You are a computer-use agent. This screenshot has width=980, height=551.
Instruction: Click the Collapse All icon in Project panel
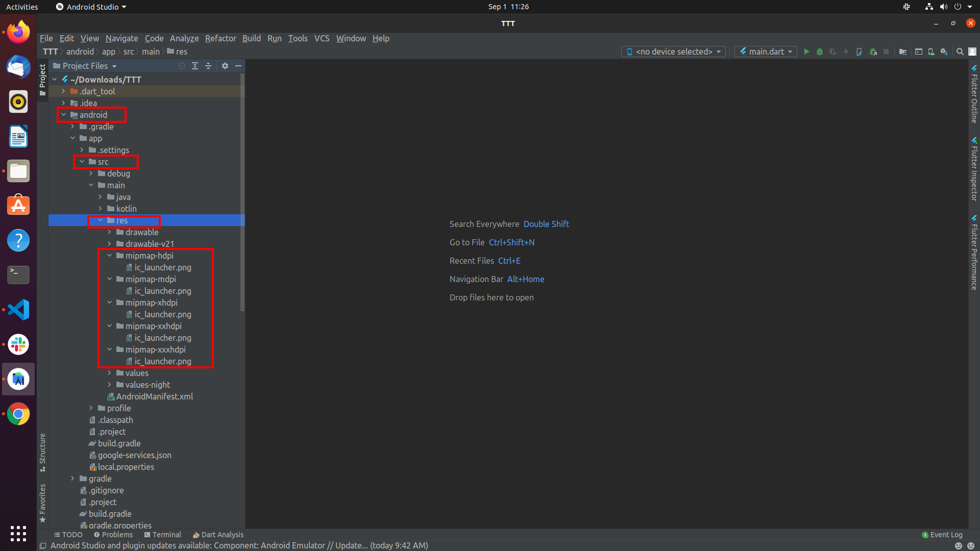click(208, 66)
